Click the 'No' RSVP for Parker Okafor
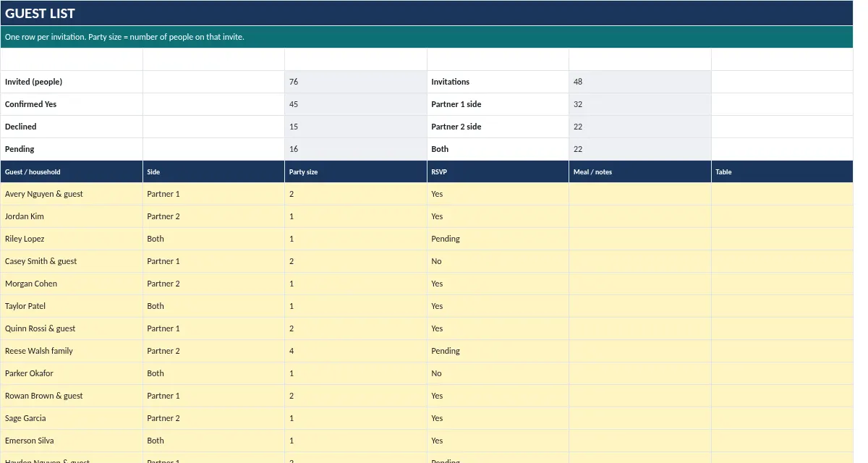Screen dimensions: 868x463 498,373
